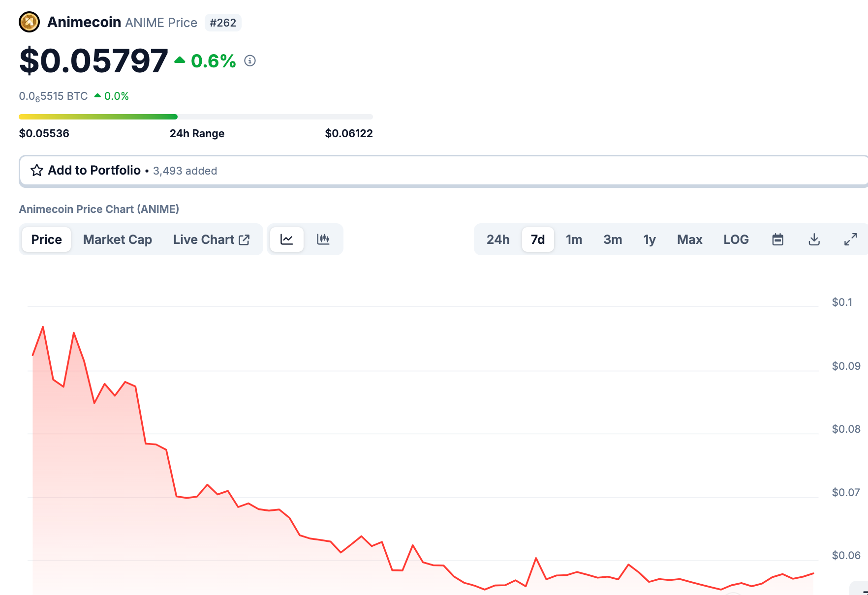Click the $0.06122 24h high value

(x=349, y=134)
